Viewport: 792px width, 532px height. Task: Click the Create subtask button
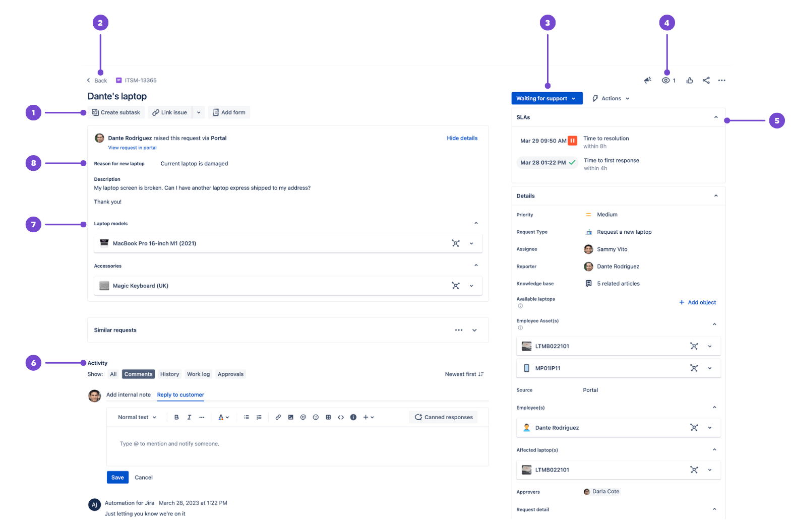coord(116,113)
